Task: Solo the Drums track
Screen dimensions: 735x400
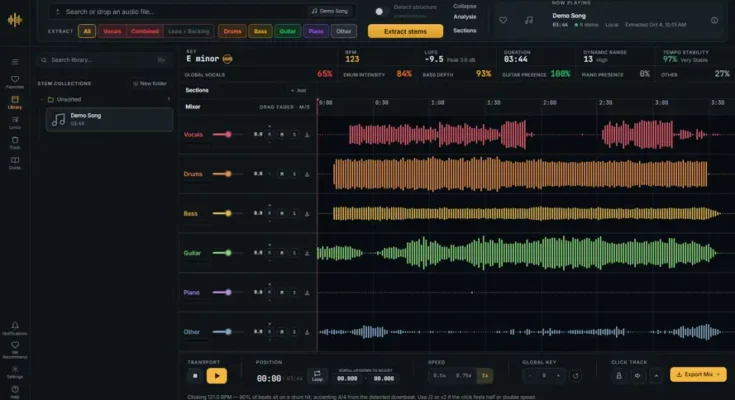Action: tap(294, 174)
